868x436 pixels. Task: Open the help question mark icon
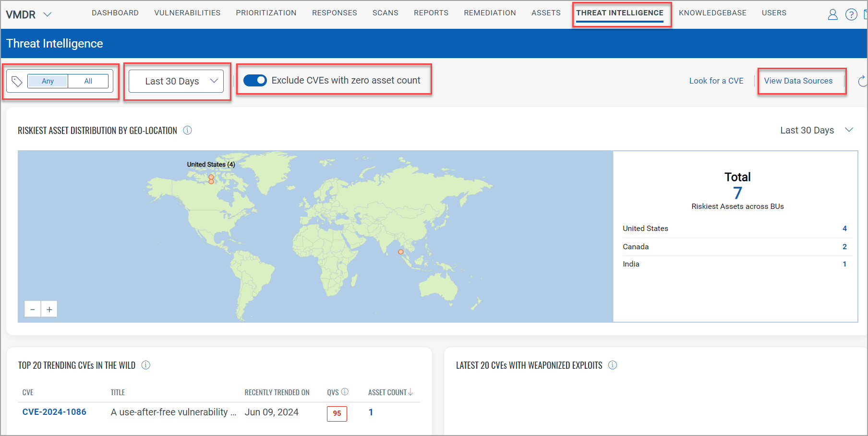(851, 15)
